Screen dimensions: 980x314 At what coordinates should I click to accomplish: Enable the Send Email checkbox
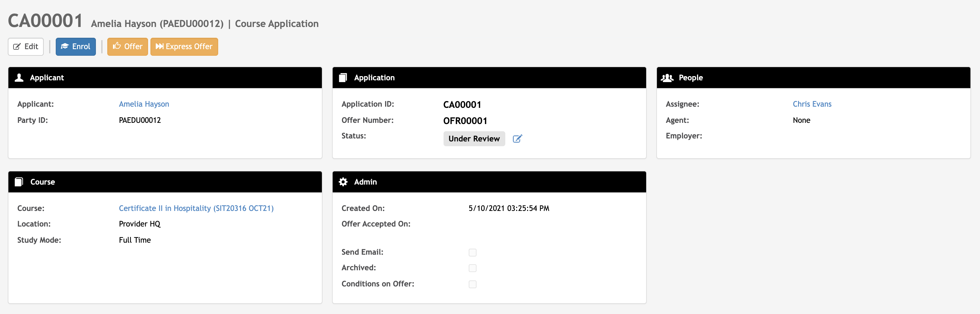[473, 252]
